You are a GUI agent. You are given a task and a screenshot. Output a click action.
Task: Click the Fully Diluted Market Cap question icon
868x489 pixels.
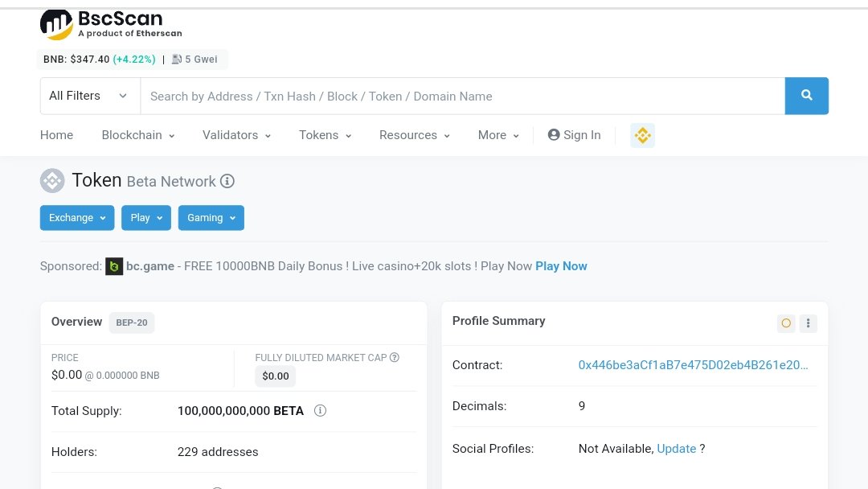(x=393, y=357)
